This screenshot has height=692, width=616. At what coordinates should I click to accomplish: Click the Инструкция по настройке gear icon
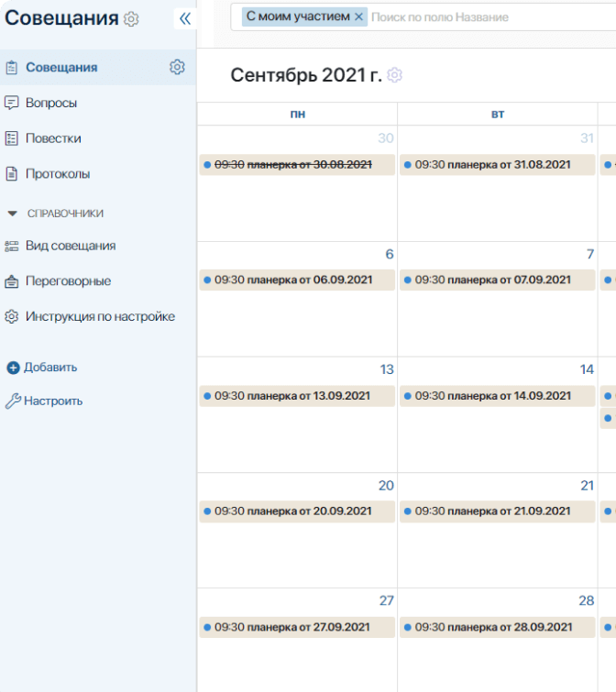(x=12, y=316)
